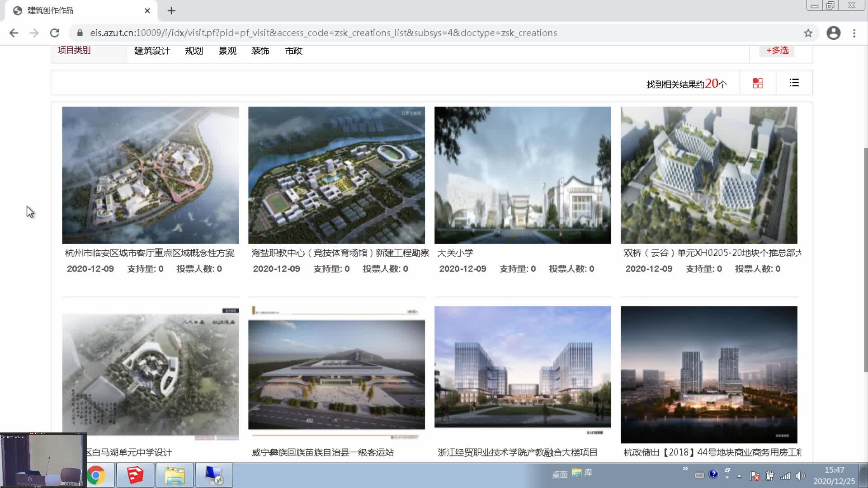
Task: Open on-screen keyboard tray icon
Action: [x=699, y=475]
